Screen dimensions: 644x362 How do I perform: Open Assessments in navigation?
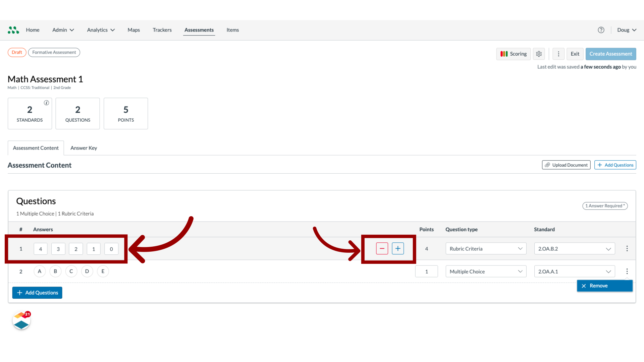tap(199, 30)
